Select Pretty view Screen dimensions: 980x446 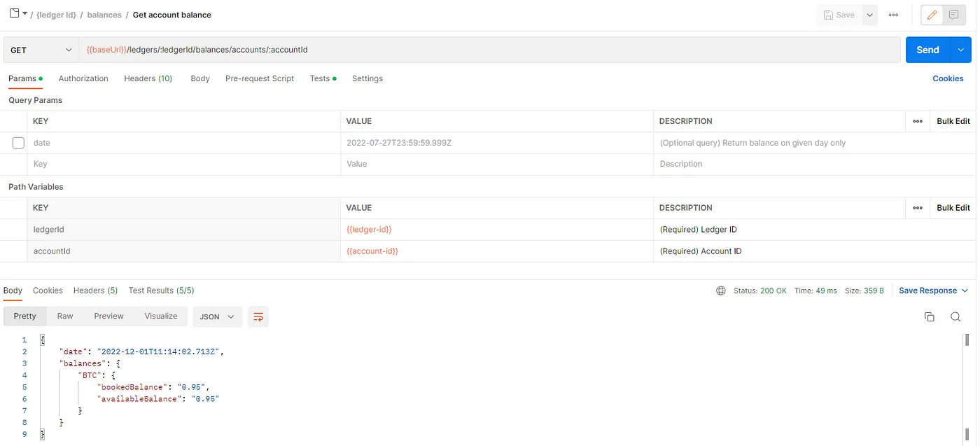25,316
